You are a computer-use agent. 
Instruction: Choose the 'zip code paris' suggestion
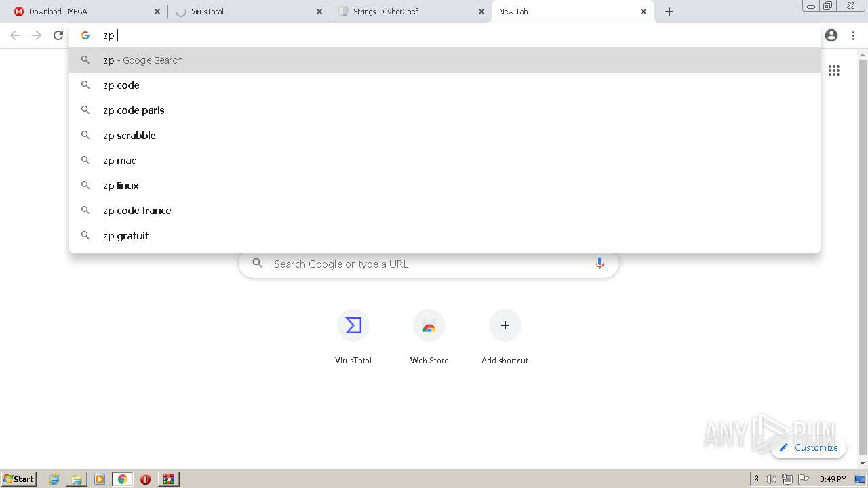tap(445, 110)
